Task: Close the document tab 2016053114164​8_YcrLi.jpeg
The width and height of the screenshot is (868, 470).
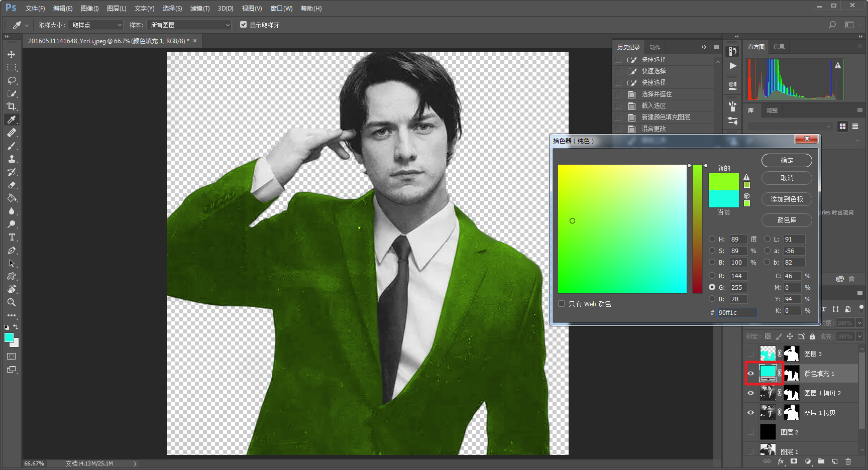Action: (x=195, y=41)
